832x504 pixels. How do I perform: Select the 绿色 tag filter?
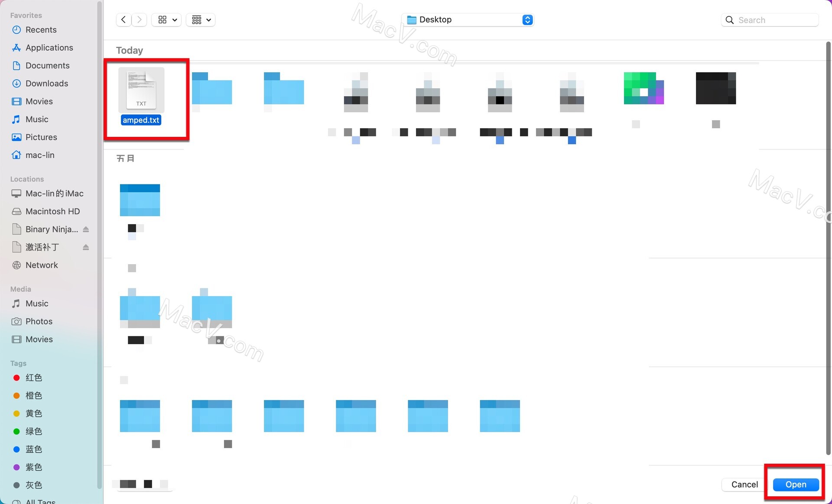[x=33, y=432]
